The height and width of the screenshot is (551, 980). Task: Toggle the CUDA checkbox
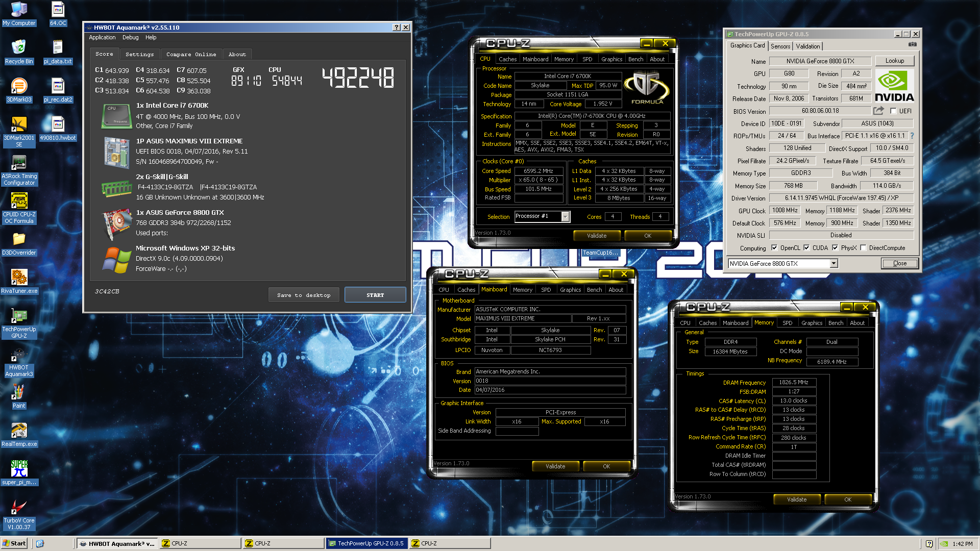click(x=806, y=248)
